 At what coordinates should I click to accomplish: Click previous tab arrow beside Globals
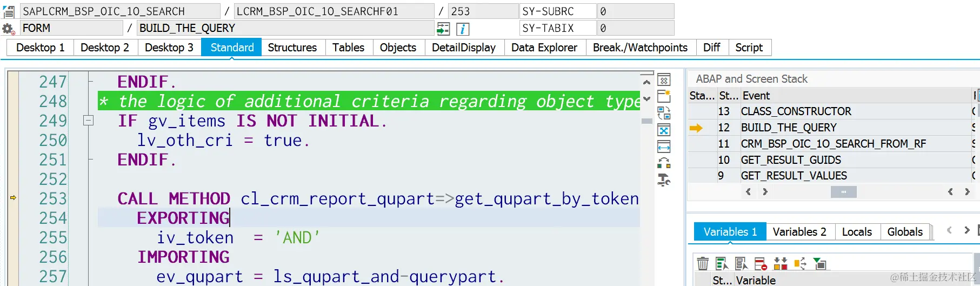click(x=949, y=230)
